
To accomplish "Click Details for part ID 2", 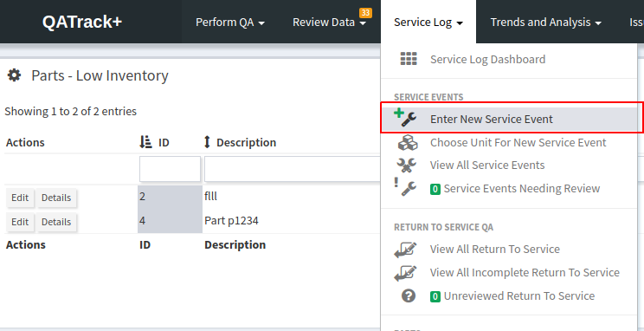I will pos(56,198).
